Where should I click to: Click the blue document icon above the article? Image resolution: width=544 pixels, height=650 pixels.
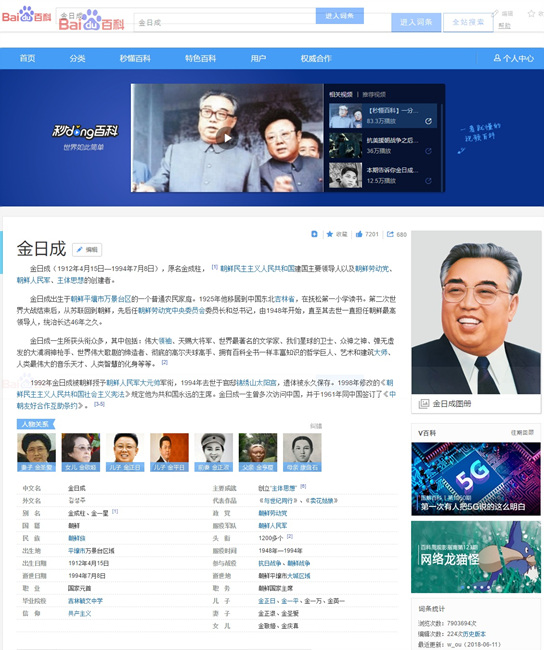(x=314, y=234)
